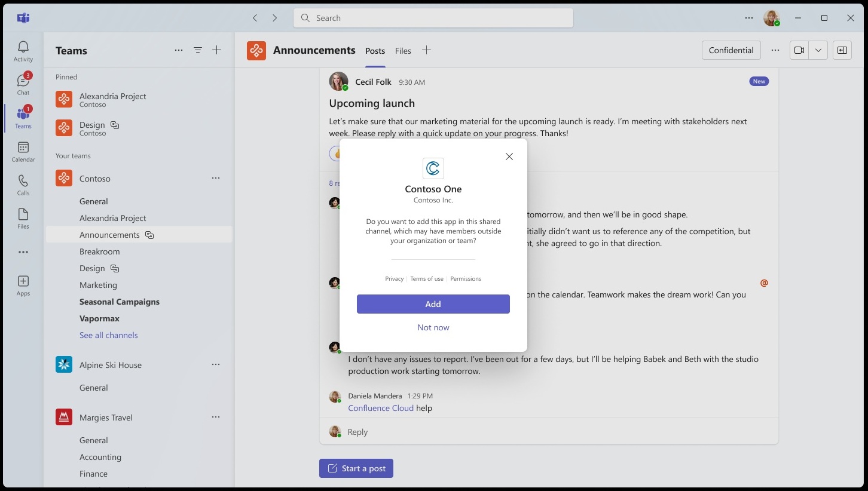
Task: Open Settings and more ellipsis in title bar
Action: (x=749, y=18)
